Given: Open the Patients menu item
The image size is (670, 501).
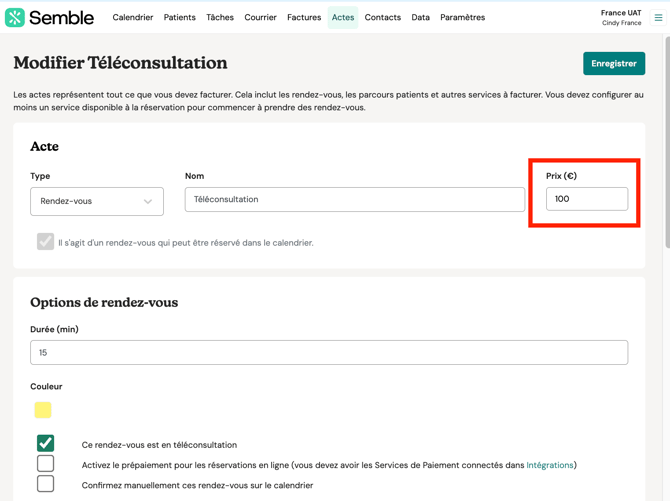Looking at the screenshot, I should tap(180, 17).
